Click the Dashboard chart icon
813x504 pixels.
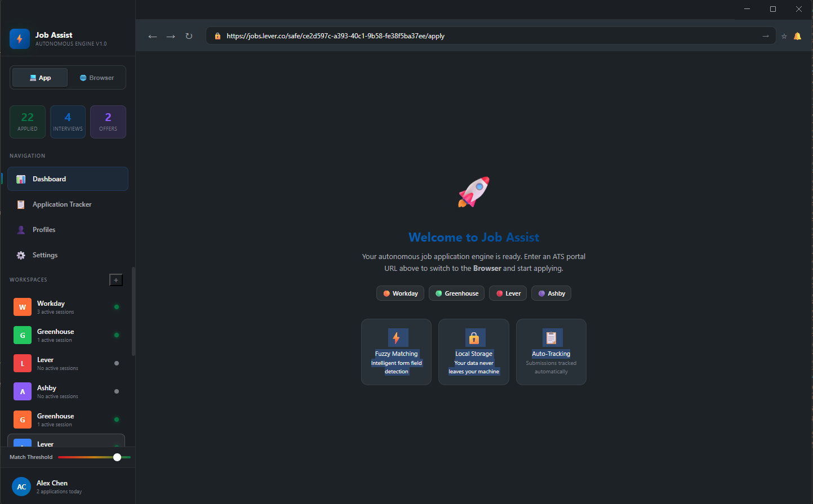tap(21, 179)
